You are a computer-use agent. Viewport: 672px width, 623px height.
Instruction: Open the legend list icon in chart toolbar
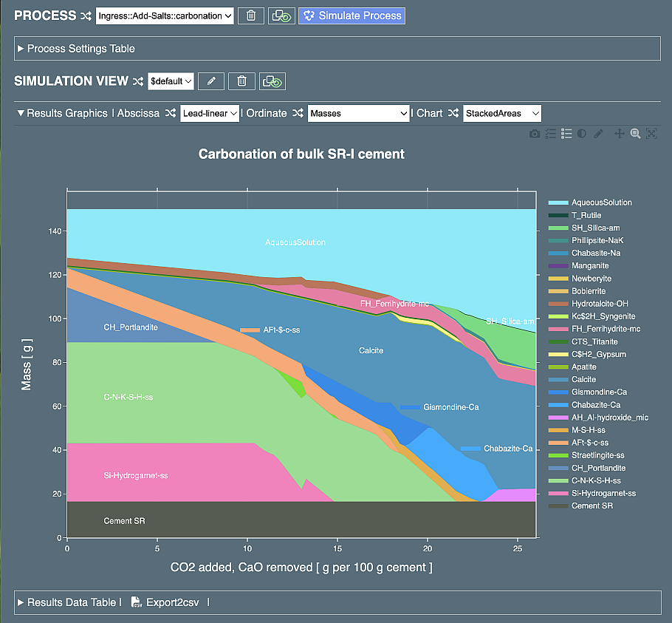[566, 133]
